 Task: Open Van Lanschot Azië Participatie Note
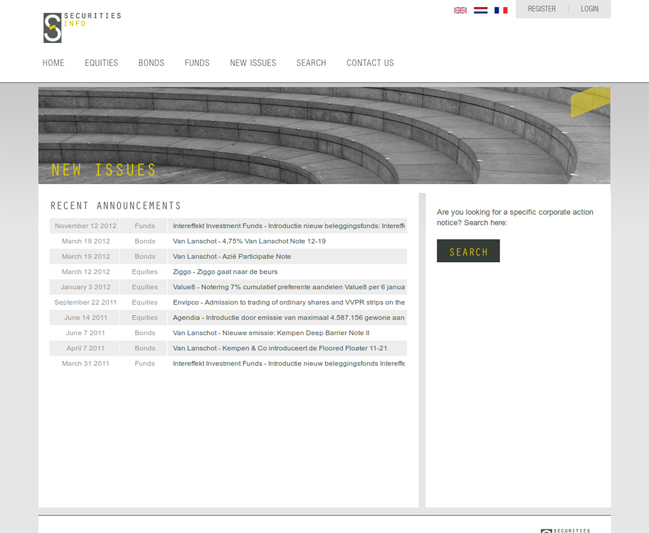click(x=232, y=257)
